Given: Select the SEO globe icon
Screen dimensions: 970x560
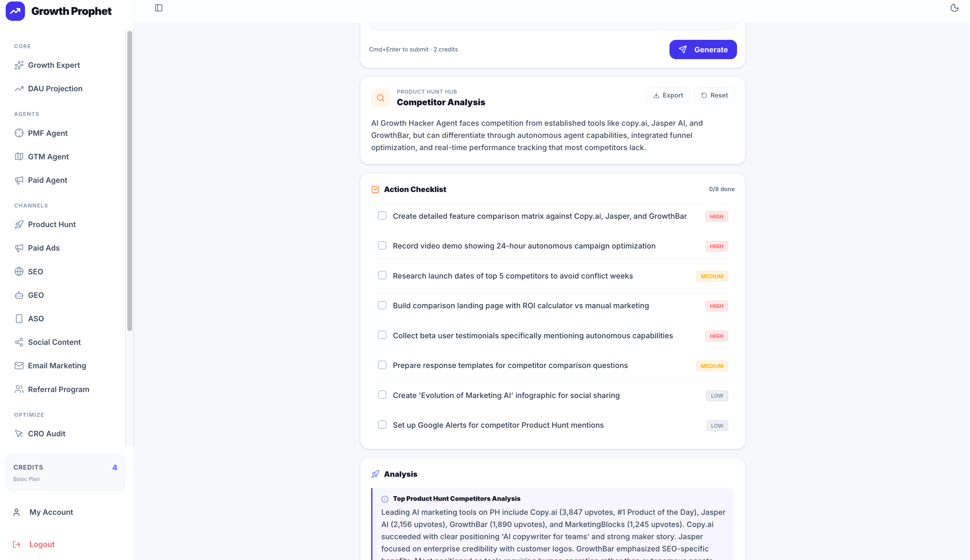Looking at the screenshot, I should point(19,272).
